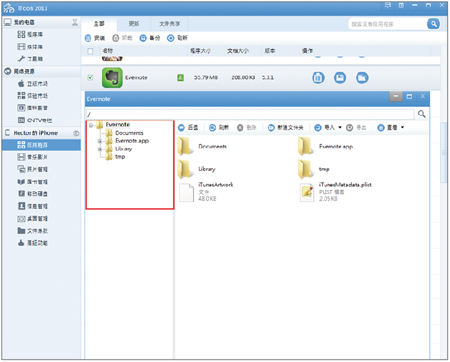
Task: Tick the select-all checkbox in header row
Action: coord(90,51)
